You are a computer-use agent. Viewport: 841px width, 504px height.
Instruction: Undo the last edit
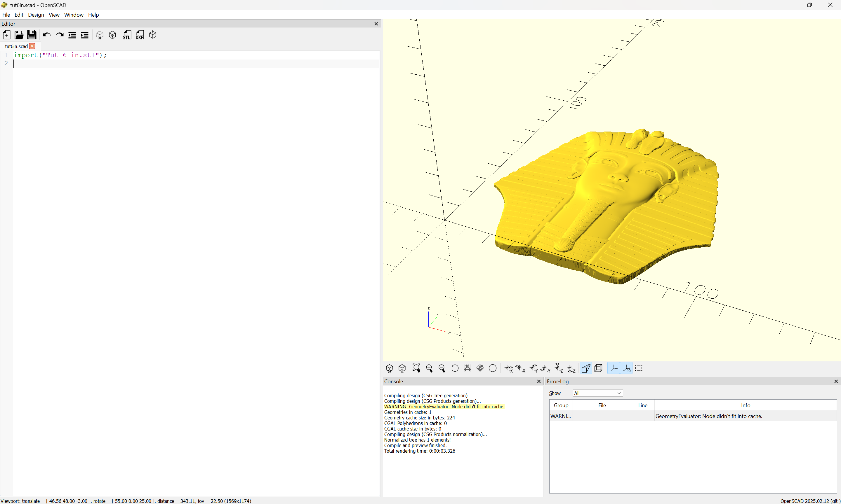tap(46, 35)
